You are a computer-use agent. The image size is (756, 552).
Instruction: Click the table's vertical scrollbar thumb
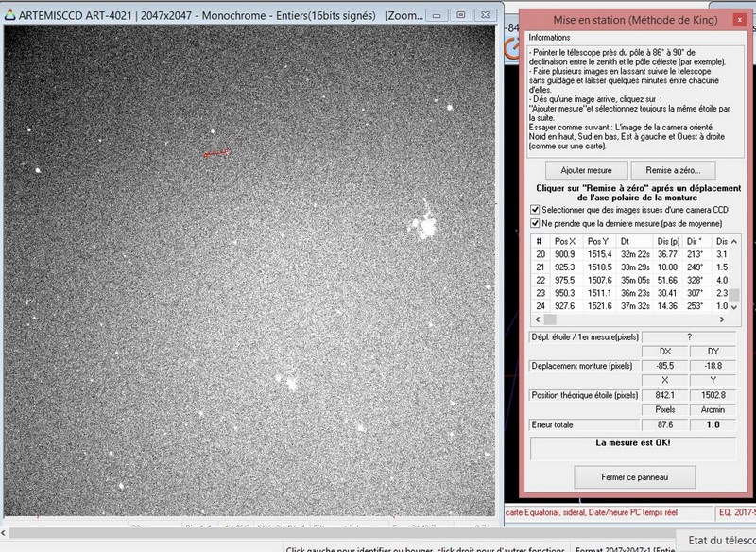pyautogui.click(x=733, y=294)
